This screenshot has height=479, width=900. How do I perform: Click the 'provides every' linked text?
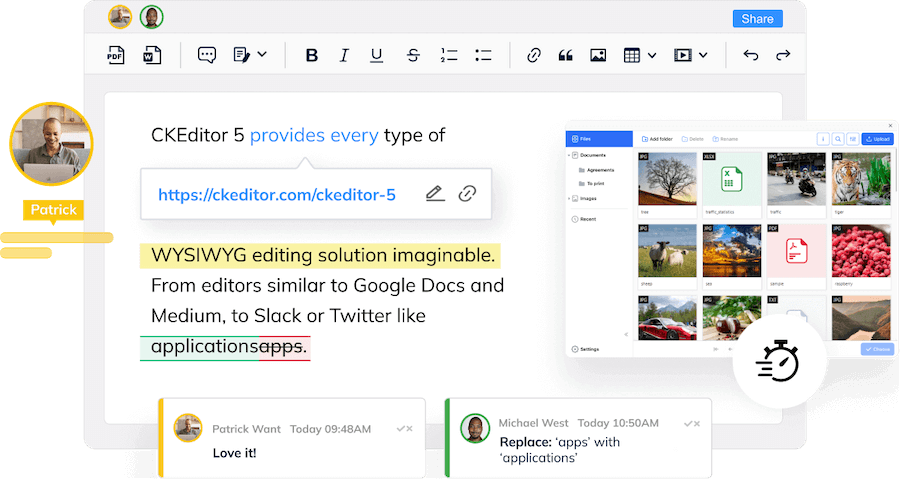coord(314,135)
